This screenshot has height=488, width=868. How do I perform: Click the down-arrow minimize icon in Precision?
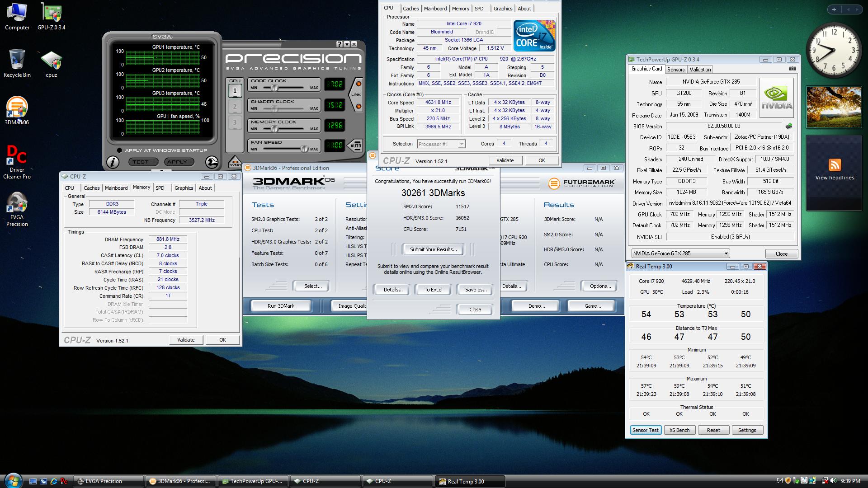pos(347,44)
